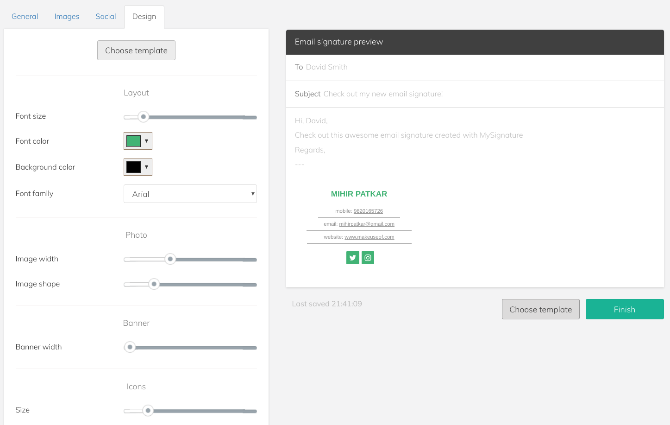Click the 'Background color' label
The width and height of the screenshot is (670, 425).
(45, 167)
